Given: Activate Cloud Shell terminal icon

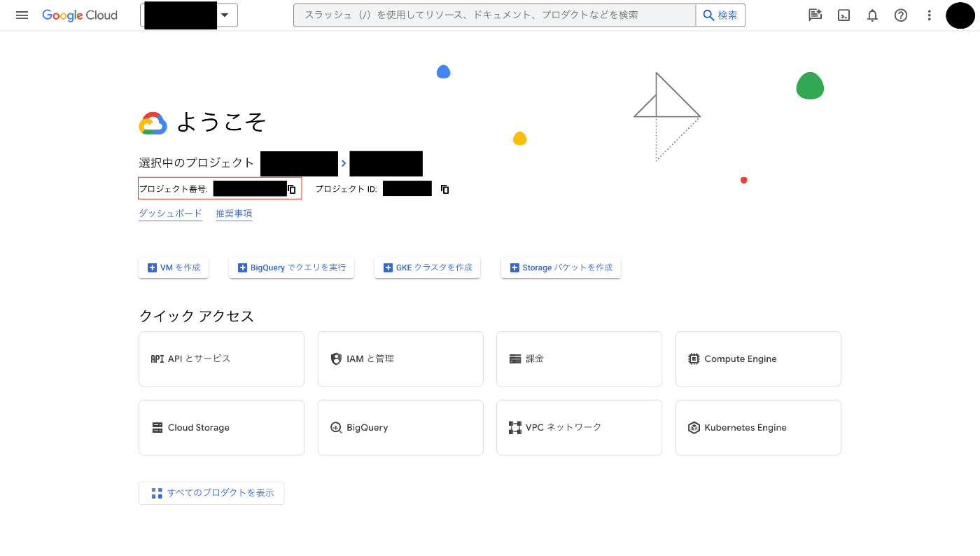Looking at the screenshot, I should 844,15.
